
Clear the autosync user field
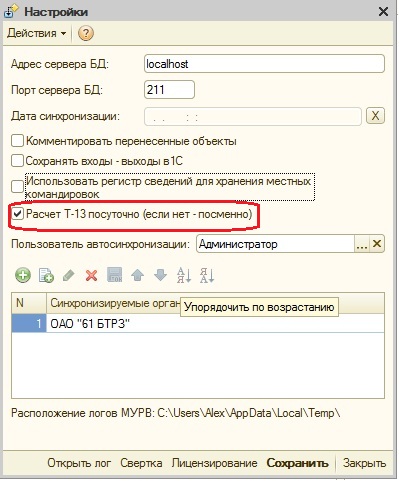(x=377, y=244)
